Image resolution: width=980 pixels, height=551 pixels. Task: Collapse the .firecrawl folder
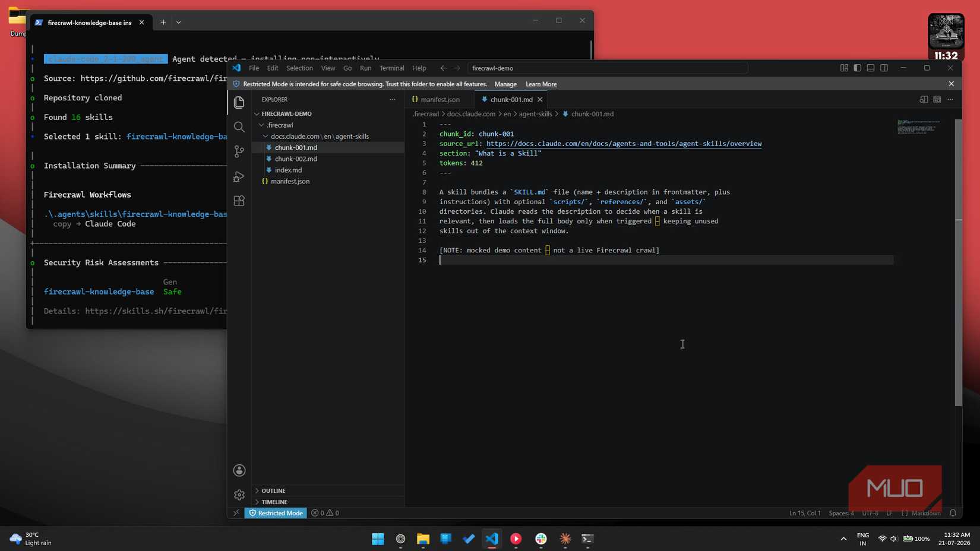click(328, 125)
